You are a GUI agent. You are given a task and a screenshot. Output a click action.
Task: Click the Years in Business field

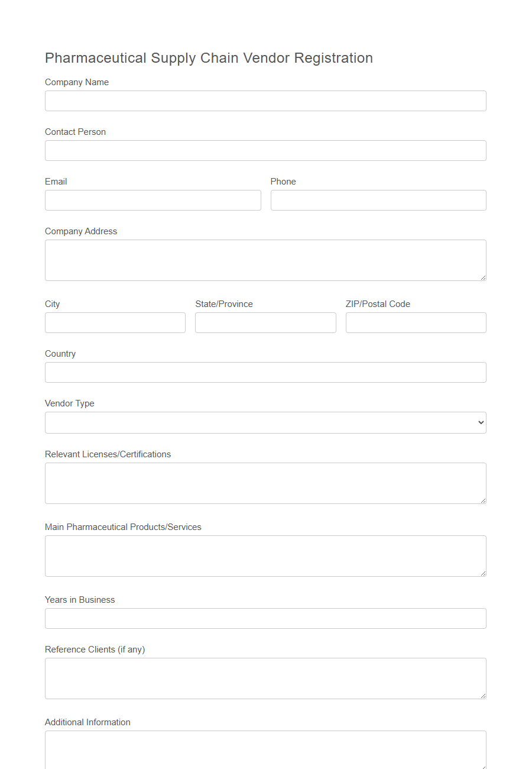click(x=265, y=618)
